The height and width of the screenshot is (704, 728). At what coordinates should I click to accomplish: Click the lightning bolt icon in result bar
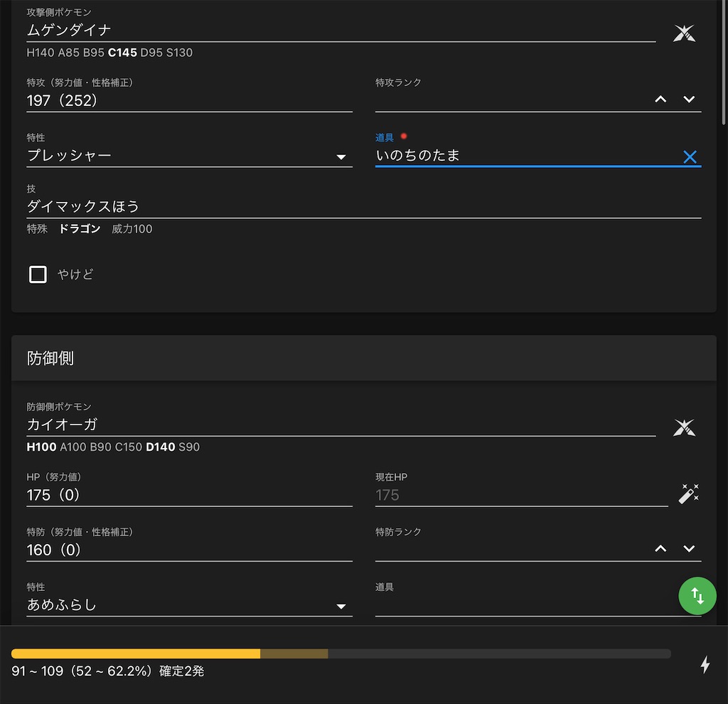pyautogui.click(x=705, y=664)
